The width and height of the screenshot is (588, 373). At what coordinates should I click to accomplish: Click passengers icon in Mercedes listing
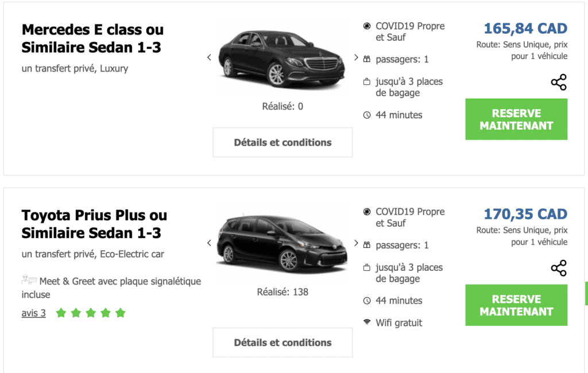[367, 59]
